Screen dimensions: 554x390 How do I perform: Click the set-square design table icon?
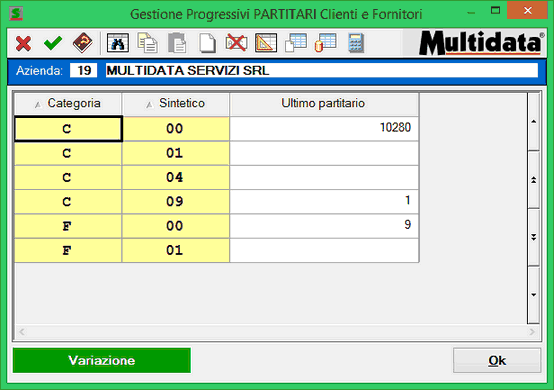pos(266,43)
